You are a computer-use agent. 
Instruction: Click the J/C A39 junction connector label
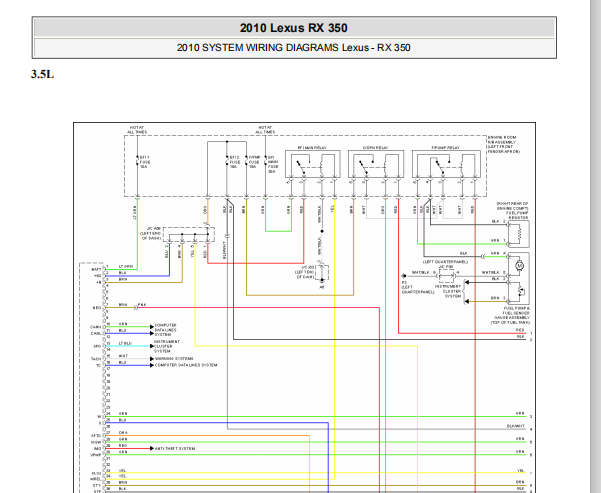tap(151, 233)
